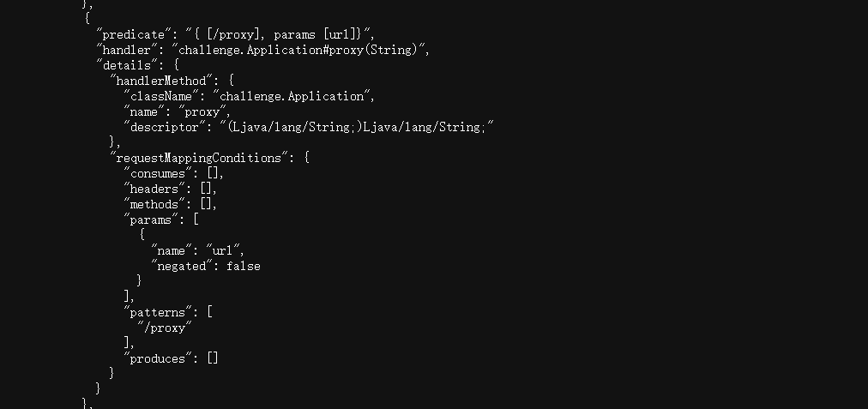
Task: Click the "/proxy" entry under patterns
Action: [x=164, y=328]
